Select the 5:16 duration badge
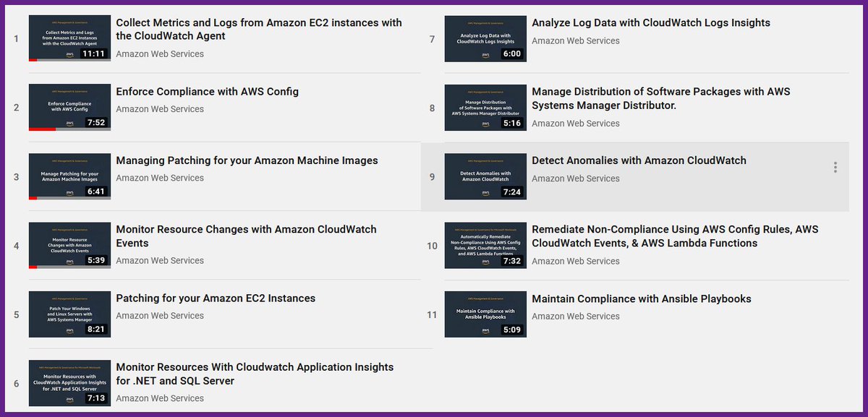868x417 pixels. point(512,123)
